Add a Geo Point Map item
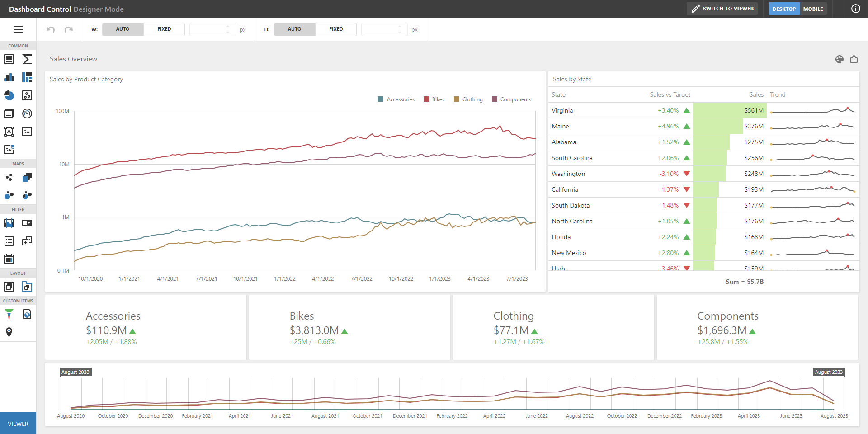The width and height of the screenshot is (868, 434). [9, 177]
